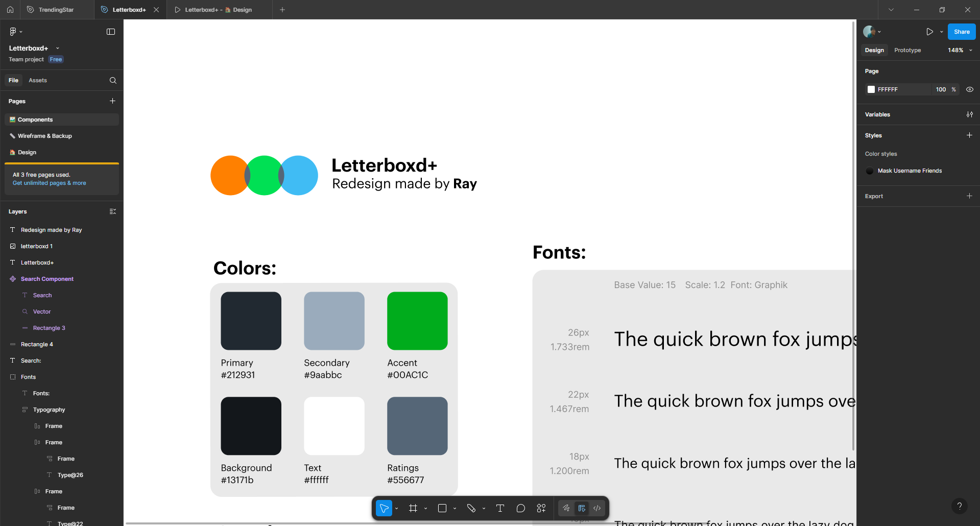The height and width of the screenshot is (526, 980).
Task: Switch to Design mode in the toolbar
Action: tap(582, 508)
